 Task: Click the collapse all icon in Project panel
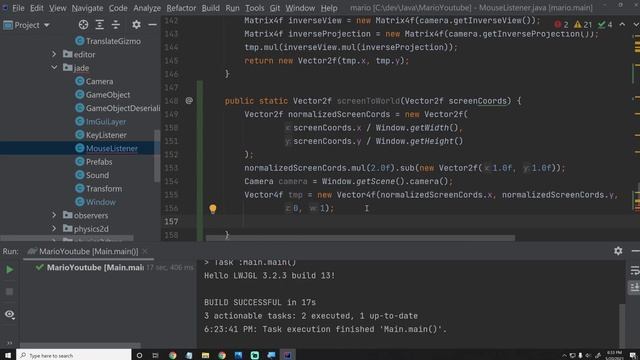coord(116,25)
